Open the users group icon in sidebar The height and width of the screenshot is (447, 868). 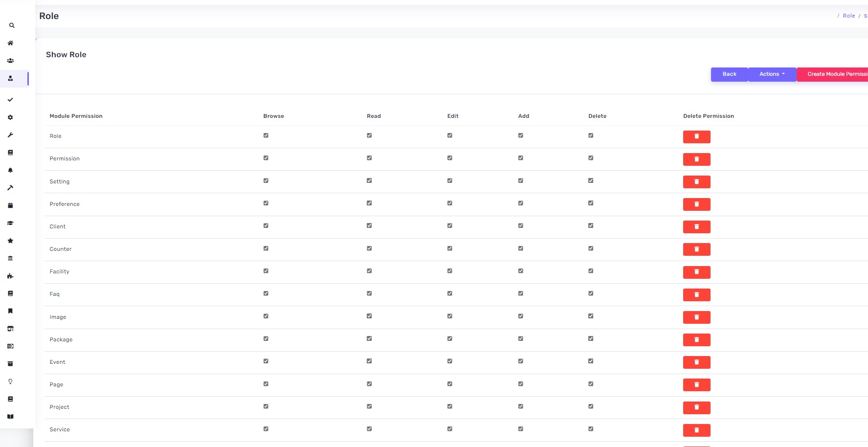(10, 61)
